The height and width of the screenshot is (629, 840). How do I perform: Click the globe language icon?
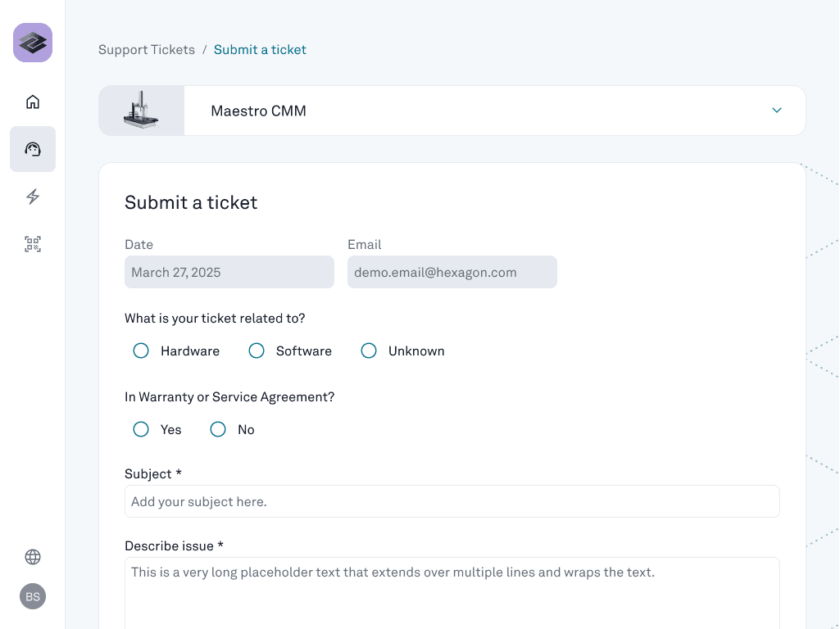pos(33,557)
